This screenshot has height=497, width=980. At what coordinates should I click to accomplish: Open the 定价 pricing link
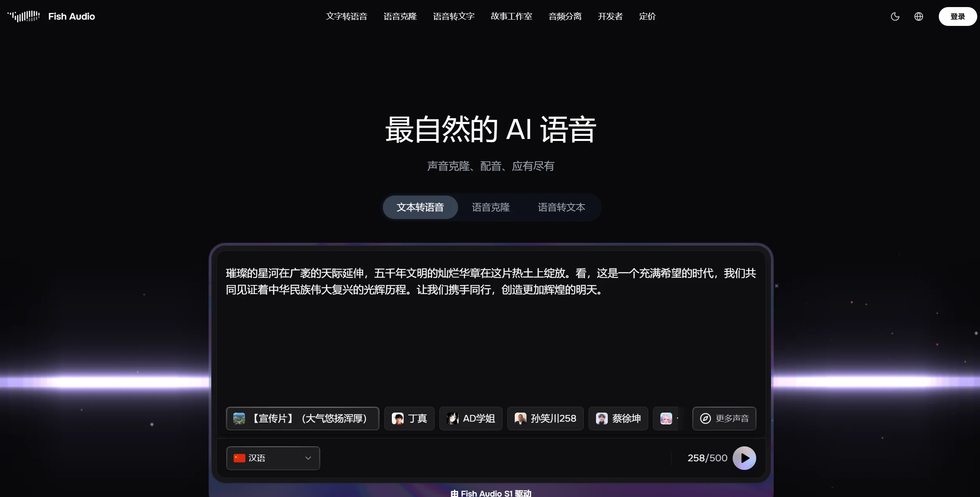[647, 16]
